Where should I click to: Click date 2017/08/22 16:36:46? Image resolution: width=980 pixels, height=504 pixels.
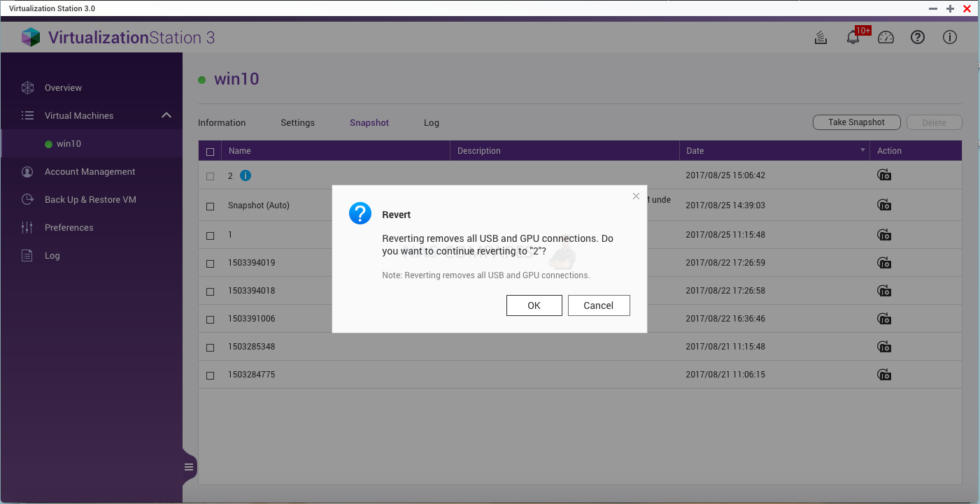coord(725,319)
